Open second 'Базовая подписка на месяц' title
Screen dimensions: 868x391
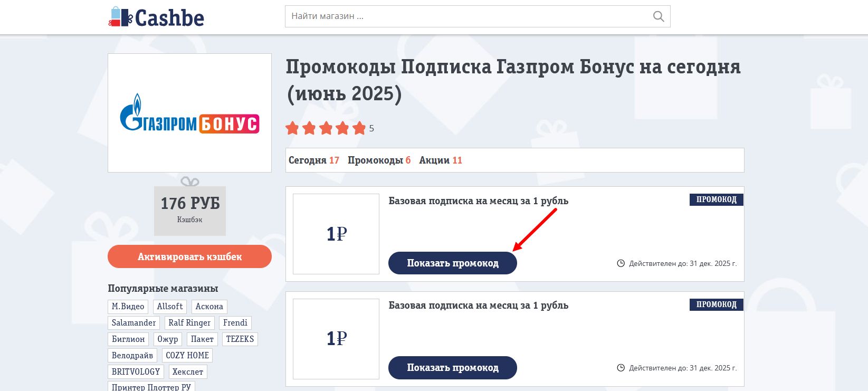pyautogui.click(x=479, y=305)
